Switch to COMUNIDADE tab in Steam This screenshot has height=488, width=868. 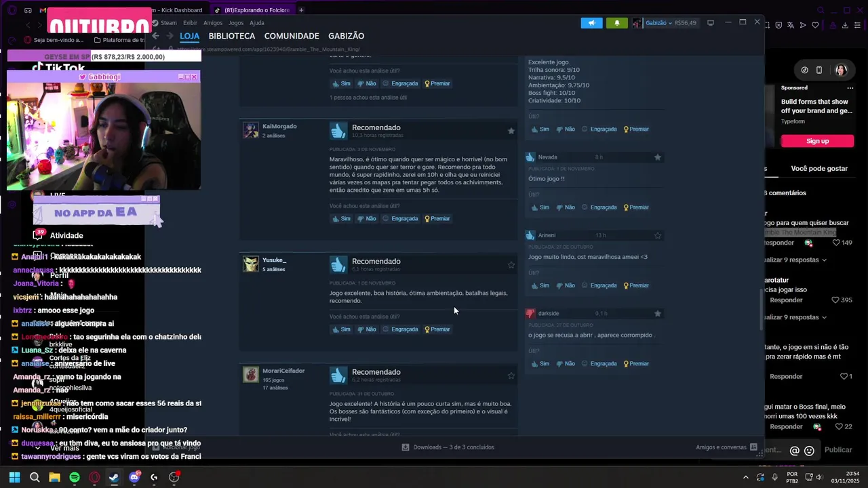point(292,36)
